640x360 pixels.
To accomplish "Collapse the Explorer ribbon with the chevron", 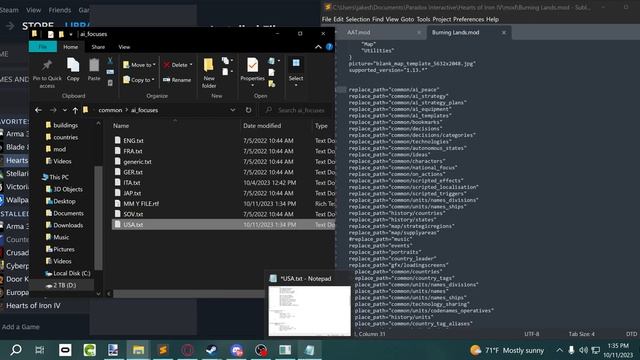I will point(318,47).
